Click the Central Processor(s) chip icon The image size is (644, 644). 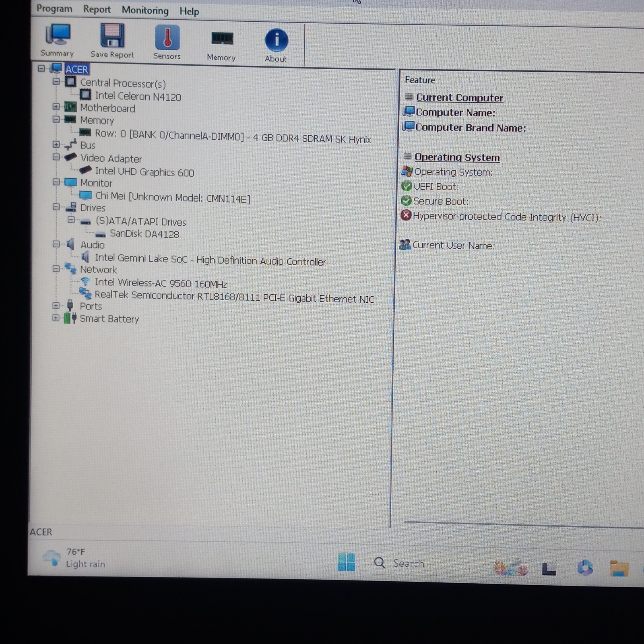click(x=70, y=82)
